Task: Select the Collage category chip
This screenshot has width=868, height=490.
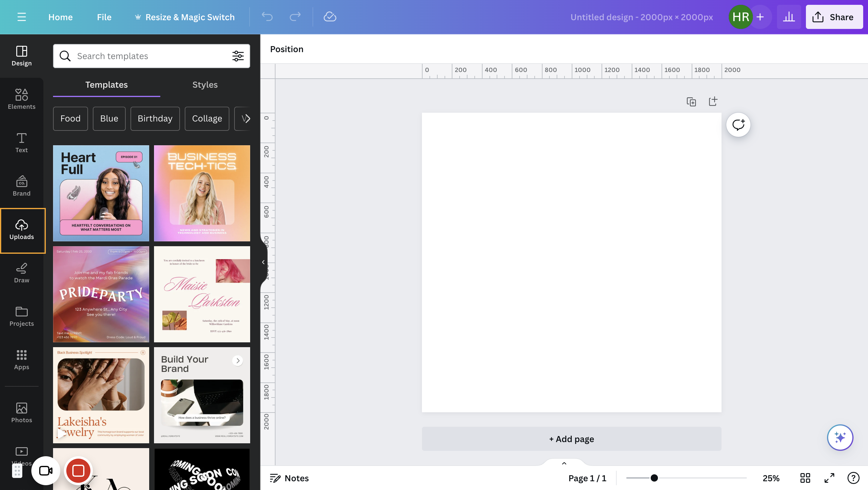Action: point(207,119)
